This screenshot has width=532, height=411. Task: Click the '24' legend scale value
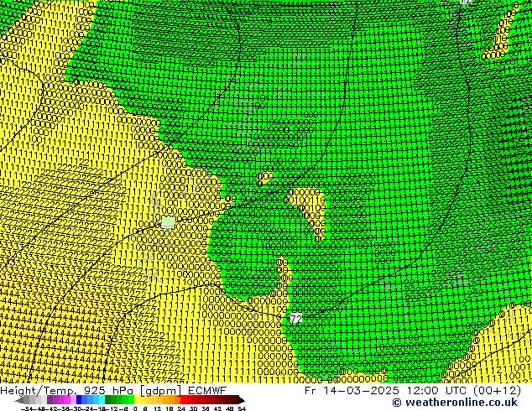point(181,409)
